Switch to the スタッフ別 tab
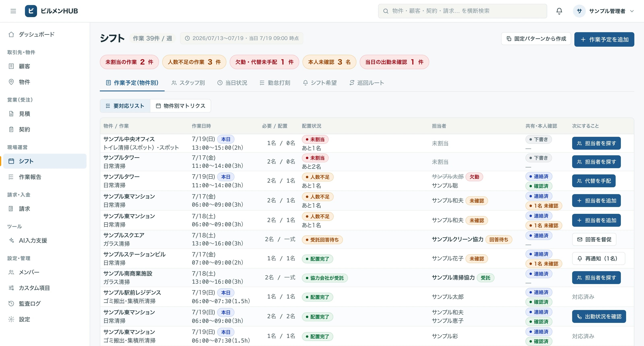Viewport: 644px width, 346px height. 188,83
